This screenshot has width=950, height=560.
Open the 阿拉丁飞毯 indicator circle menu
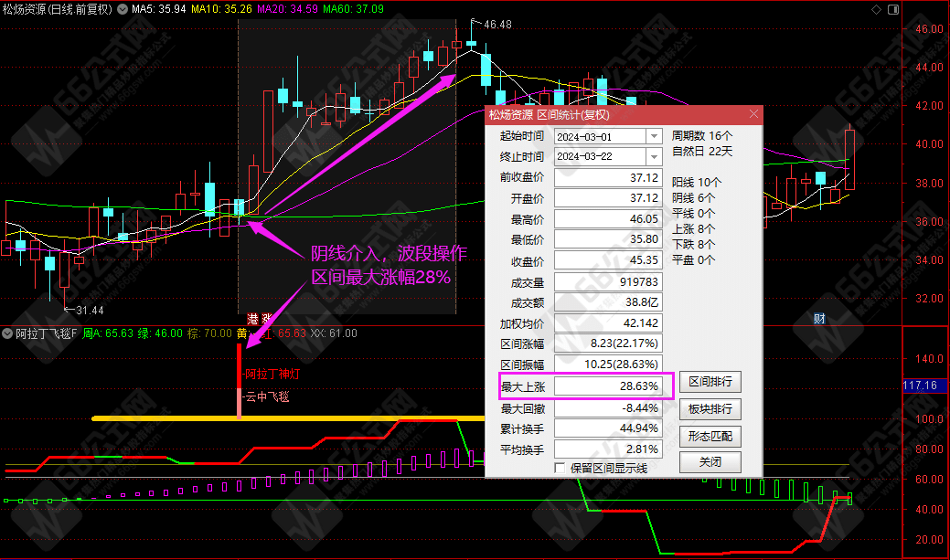(x=8, y=333)
